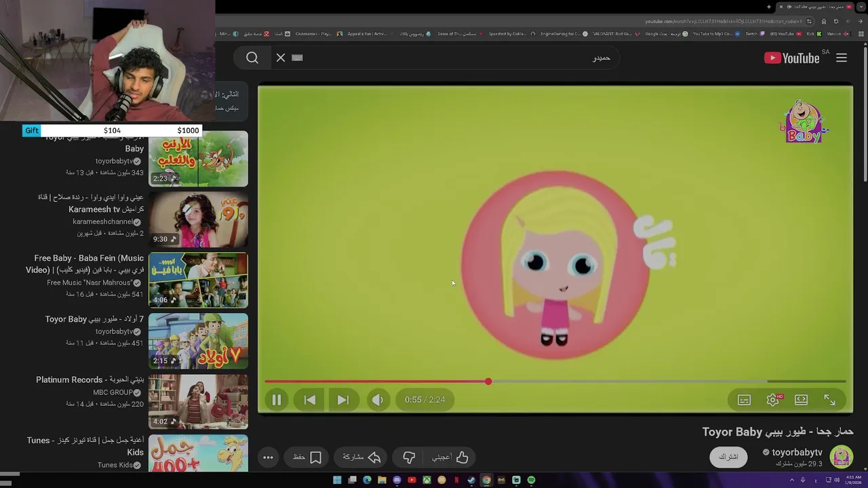Open Xbox app from the taskbar
The height and width of the screenshot is (488, 868).
427,480
